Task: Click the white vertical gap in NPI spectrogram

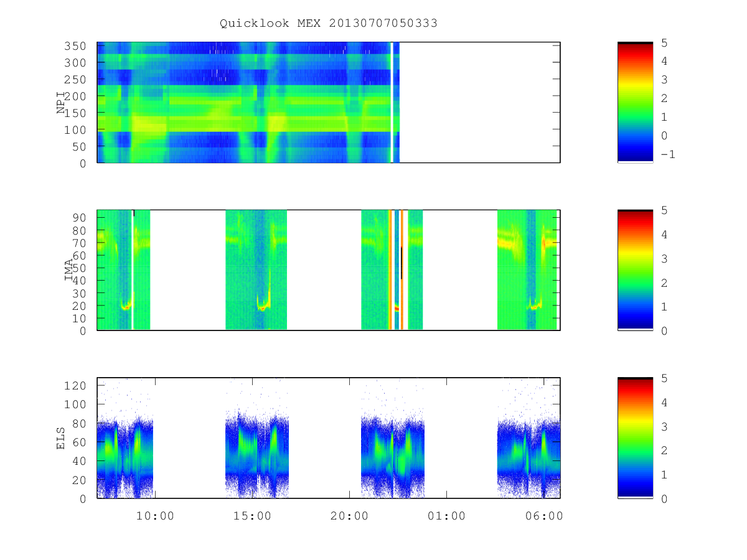Action: pos(392,102)
